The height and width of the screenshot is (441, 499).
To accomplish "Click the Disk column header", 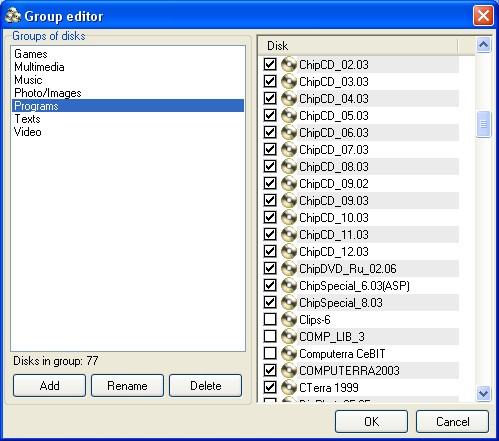I will pos(358,46).
